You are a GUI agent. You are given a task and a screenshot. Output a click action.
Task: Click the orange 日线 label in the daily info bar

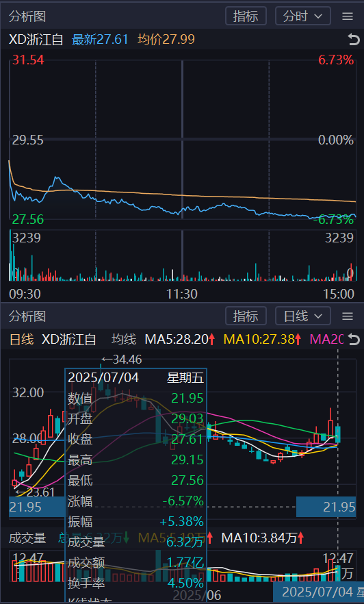click(21, 340)
